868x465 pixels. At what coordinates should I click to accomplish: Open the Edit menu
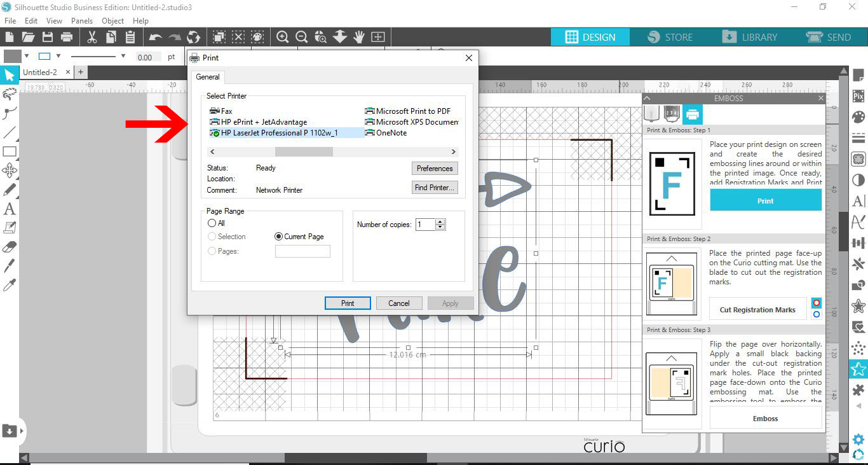(31, 21)
